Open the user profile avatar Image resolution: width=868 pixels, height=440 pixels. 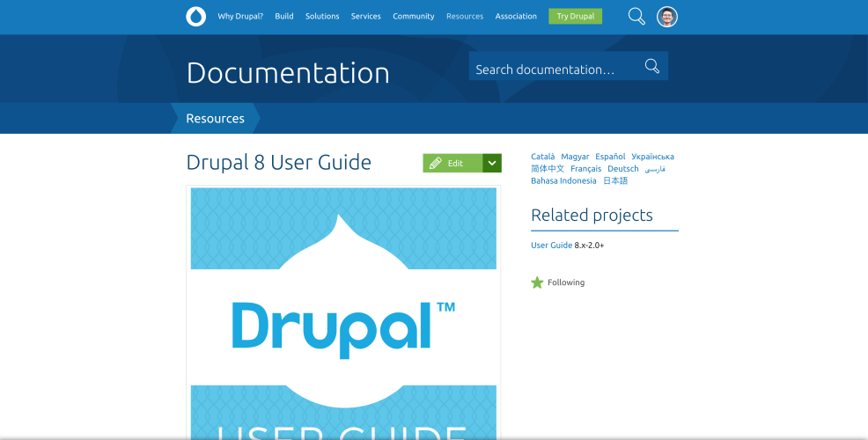(x=667, y=17)
